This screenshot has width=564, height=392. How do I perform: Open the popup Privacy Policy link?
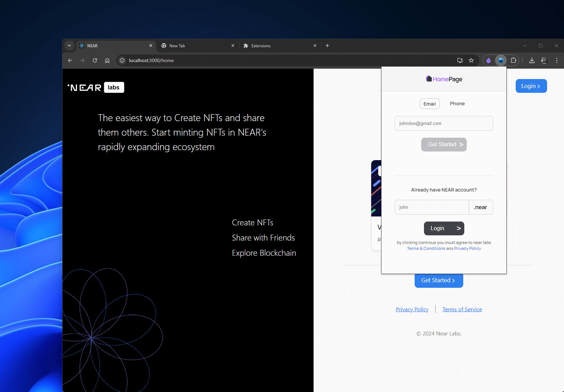pyautogui.click(x=467, y=248)
